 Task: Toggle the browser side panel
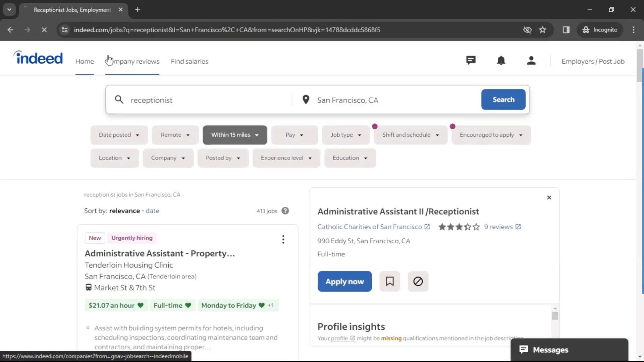click(566, 30)
